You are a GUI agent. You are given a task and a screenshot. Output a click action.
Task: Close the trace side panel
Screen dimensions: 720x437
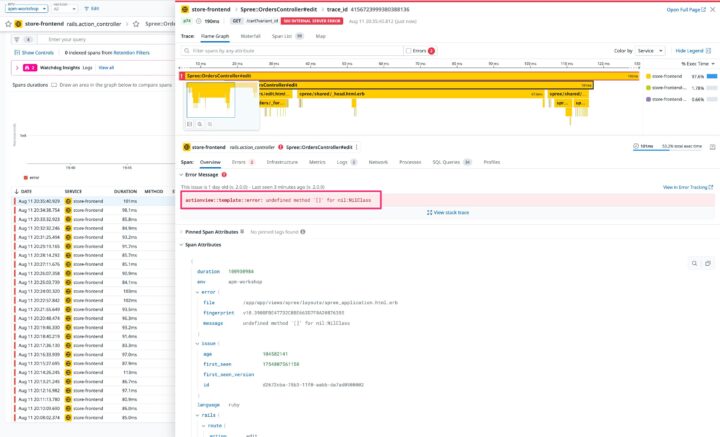tap(713, 9)
